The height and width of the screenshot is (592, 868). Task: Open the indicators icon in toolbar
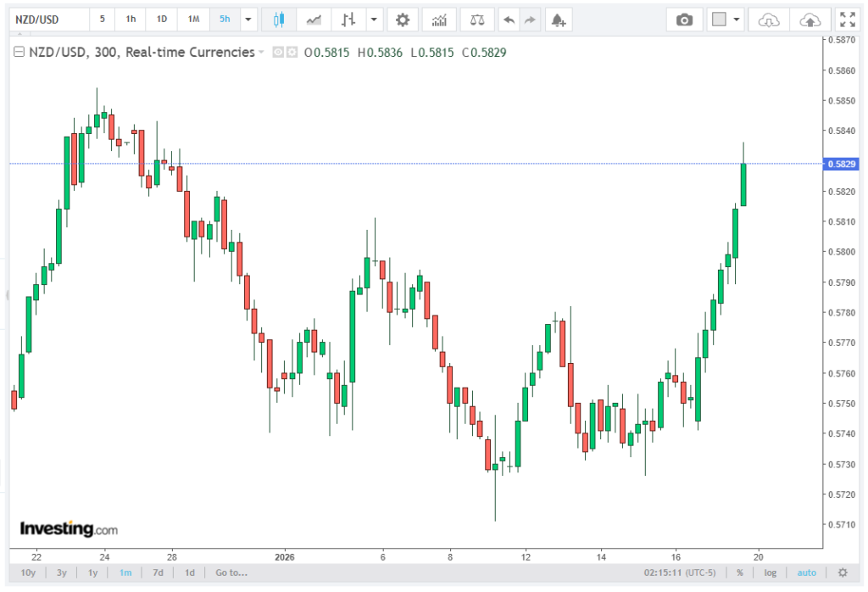(441, 19)
